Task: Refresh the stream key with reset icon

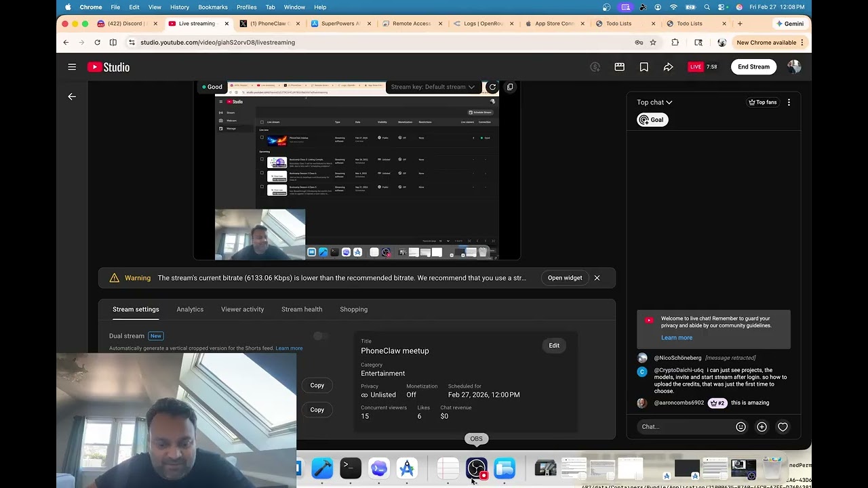Action: 492,87
